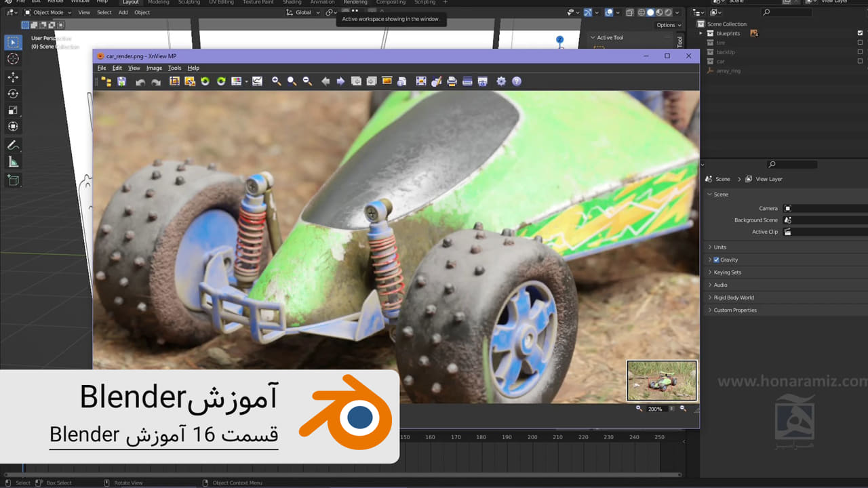Select the Scale tool in Blender toolbar
Screen dimensions: 868x488
pos(13,110)
